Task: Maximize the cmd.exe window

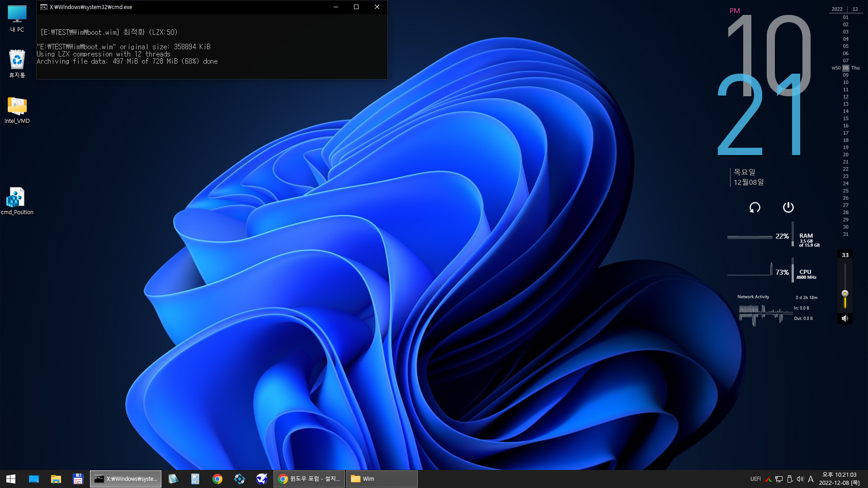Action: click(x=356, y=7)
